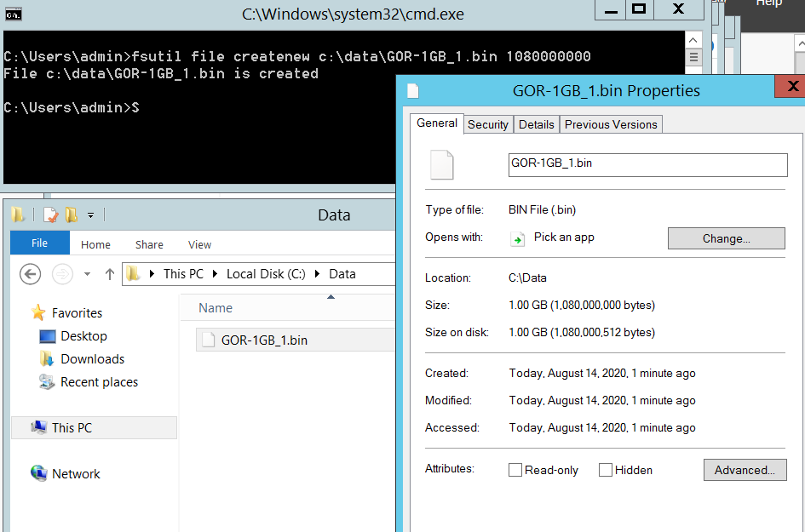
Task: Click the folder icon in Explorer title bar
Action: (17, 215)
